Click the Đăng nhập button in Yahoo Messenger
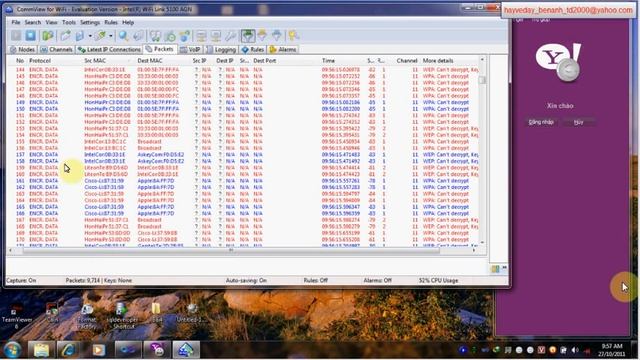The width and height of the screenshot is (640, 360). pos(541,122)
